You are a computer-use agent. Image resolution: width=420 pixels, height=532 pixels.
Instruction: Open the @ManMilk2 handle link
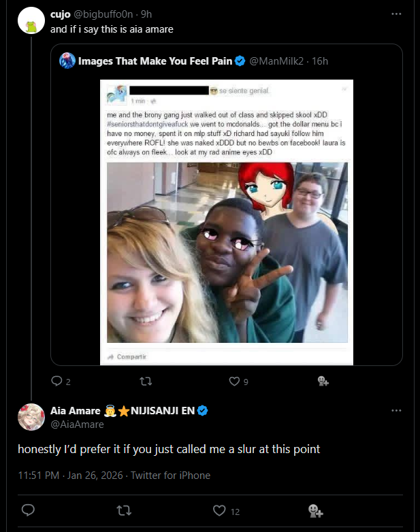[276, 61]
